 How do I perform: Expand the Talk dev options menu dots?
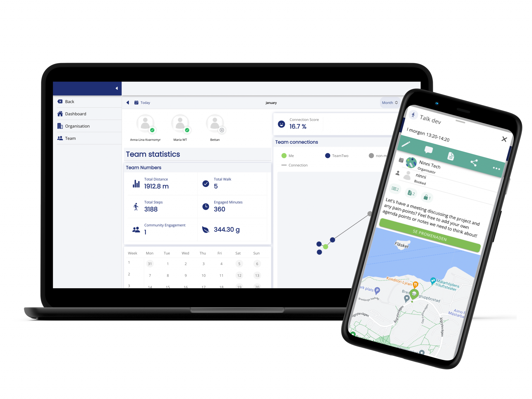tap(497, 167)
